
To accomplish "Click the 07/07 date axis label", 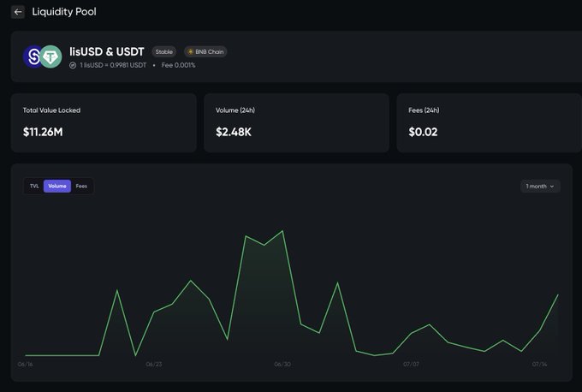I will (x=412, y=364).
